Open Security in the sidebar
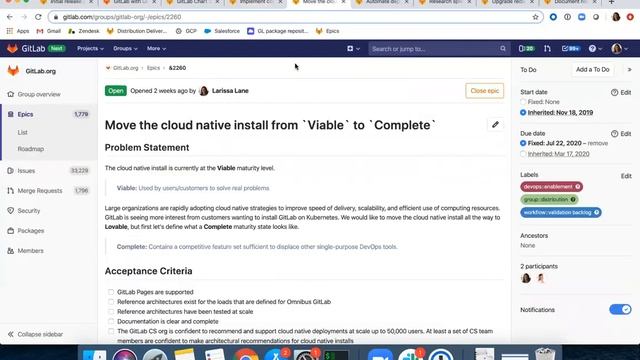 pyautogui.click(x=29, y=211)
